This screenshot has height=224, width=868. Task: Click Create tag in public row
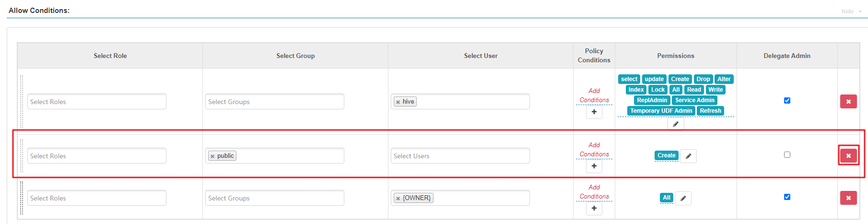tap(667, 155)
